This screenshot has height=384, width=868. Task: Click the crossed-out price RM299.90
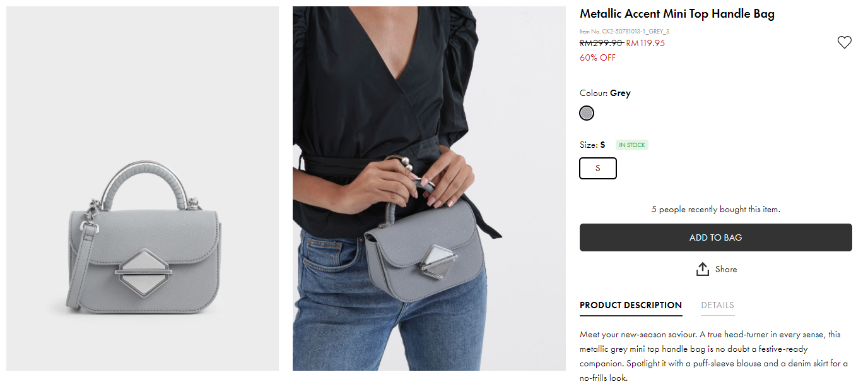(x=601, y=44)
